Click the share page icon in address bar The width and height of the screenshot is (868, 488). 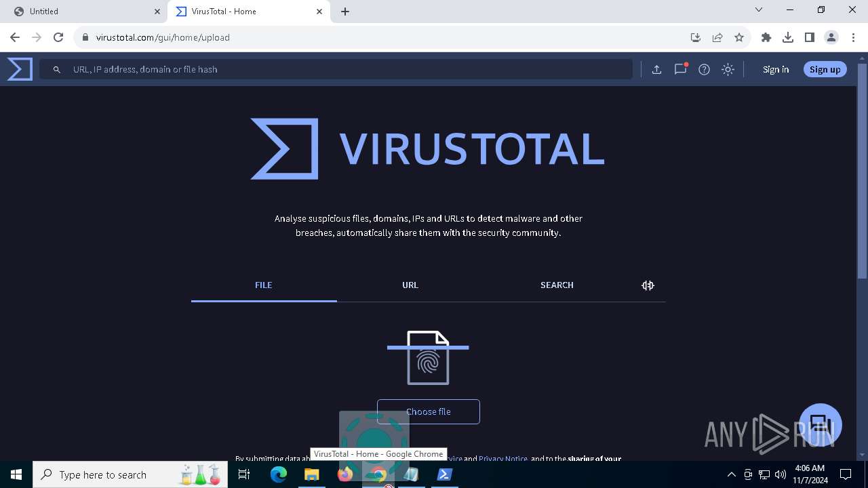[x=717, y=37]
